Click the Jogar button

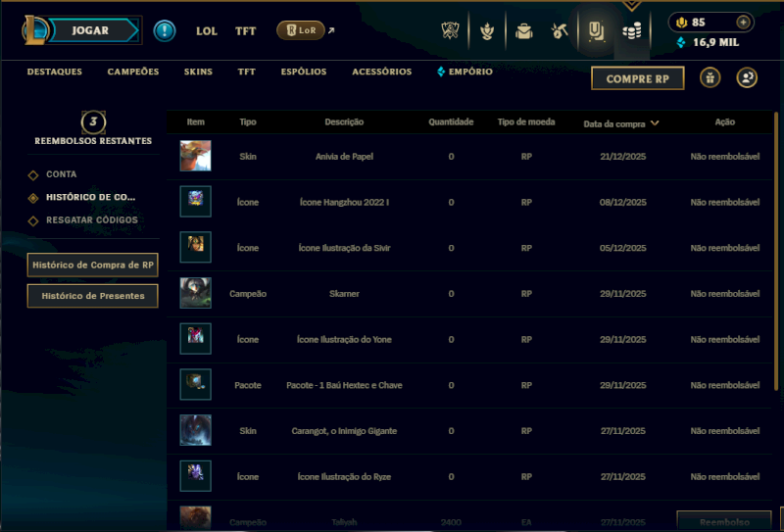93,30
